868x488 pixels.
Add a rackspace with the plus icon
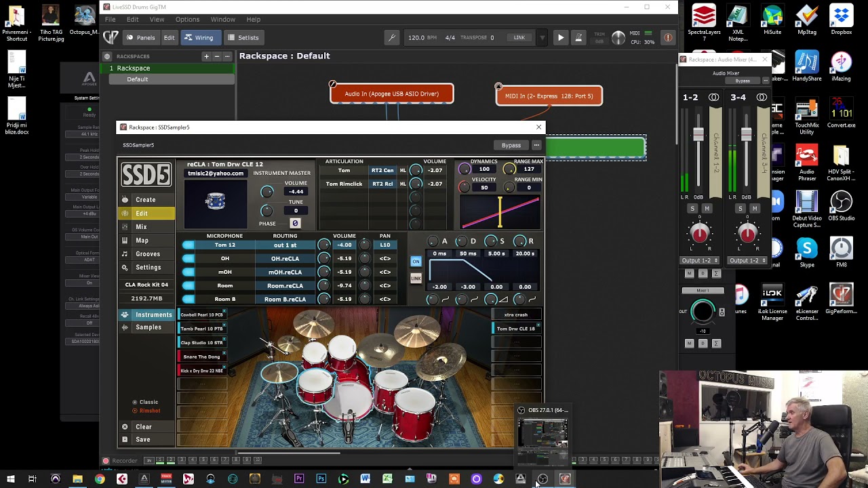(206, 56)
